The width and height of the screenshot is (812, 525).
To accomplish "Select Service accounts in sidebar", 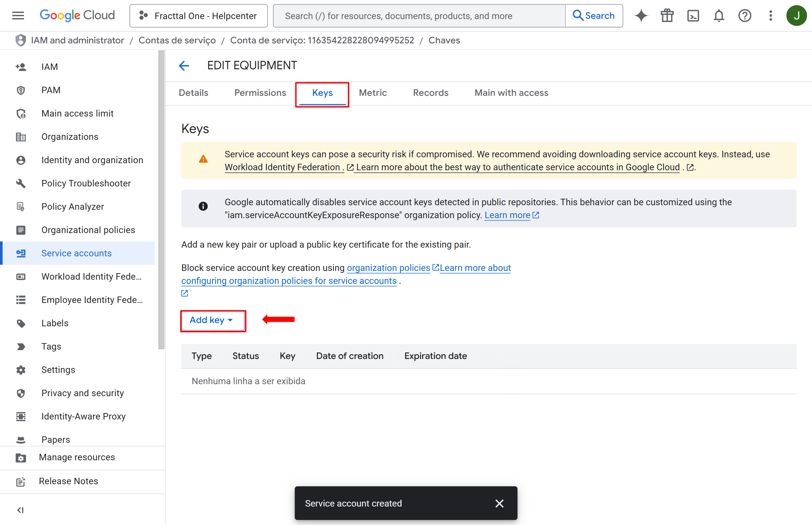I will pyautogui.click(x=76, y=253).
